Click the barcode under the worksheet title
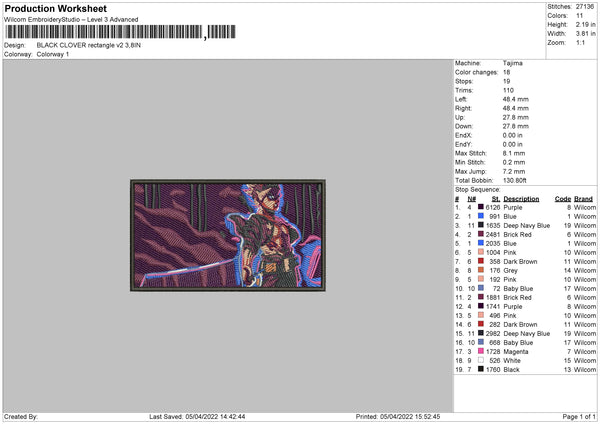 click(120, 32)
